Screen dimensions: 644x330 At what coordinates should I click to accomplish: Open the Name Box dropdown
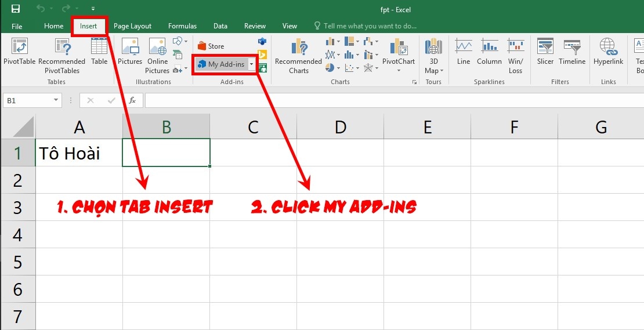[56, 100]
